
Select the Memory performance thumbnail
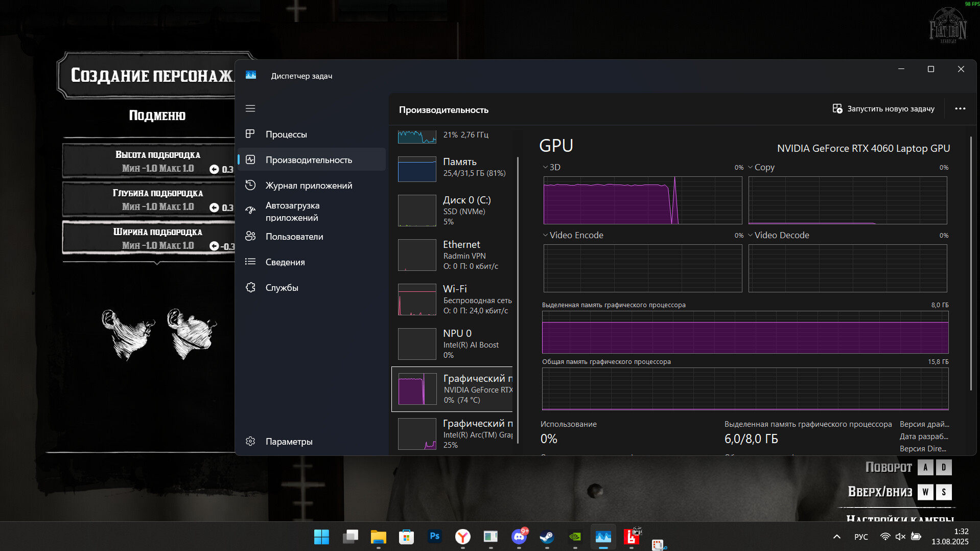(417, 169)
